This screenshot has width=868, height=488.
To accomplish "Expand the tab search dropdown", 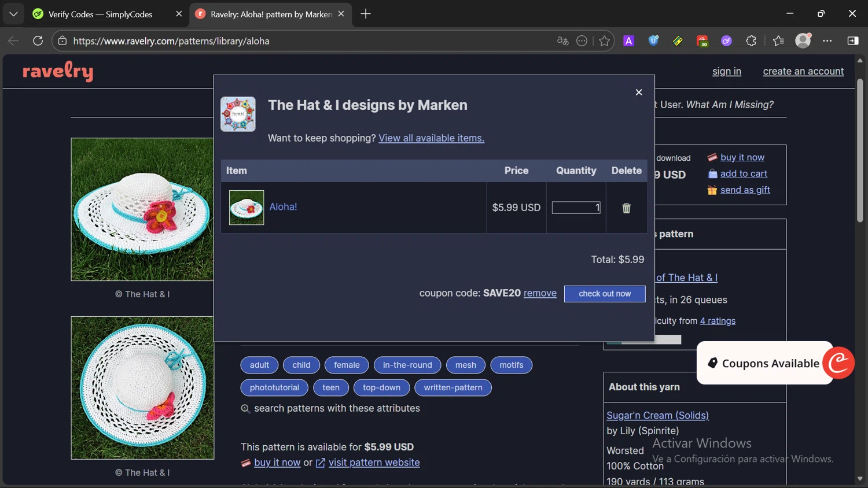I will pos(13,14).
